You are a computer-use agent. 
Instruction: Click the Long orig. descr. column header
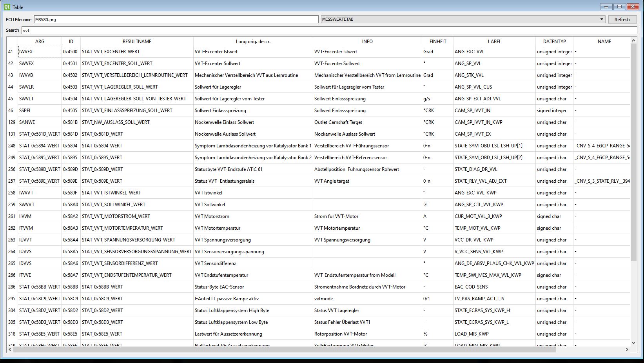pos(253,41)
